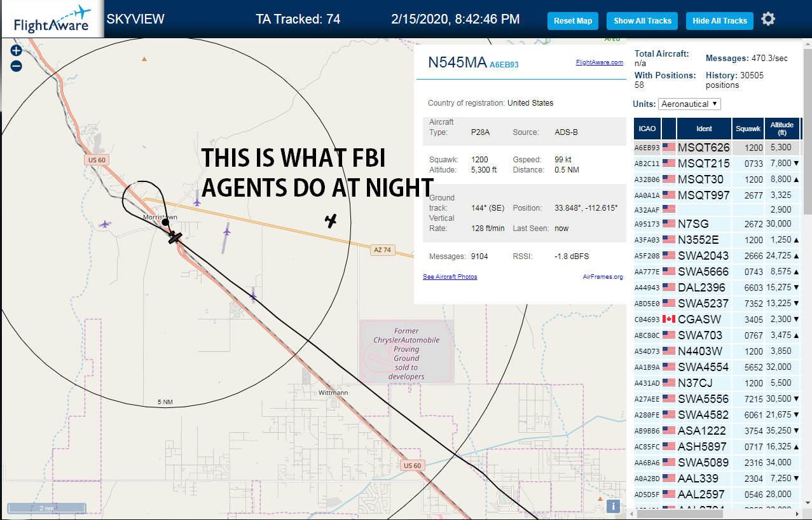Zoom in the map with plus button

pos(17,51)
